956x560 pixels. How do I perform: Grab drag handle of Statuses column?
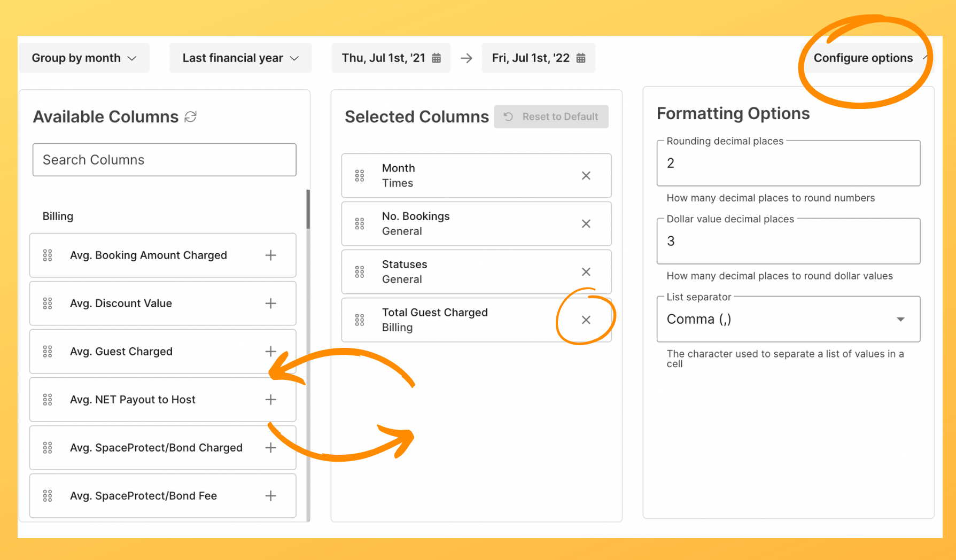pos(360,272)
